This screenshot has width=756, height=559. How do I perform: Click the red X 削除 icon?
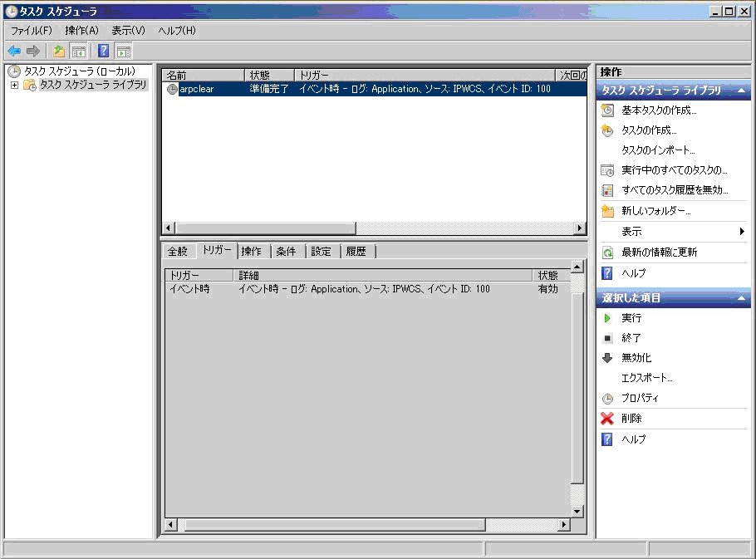pyautogui.click(x=607, y=419)
